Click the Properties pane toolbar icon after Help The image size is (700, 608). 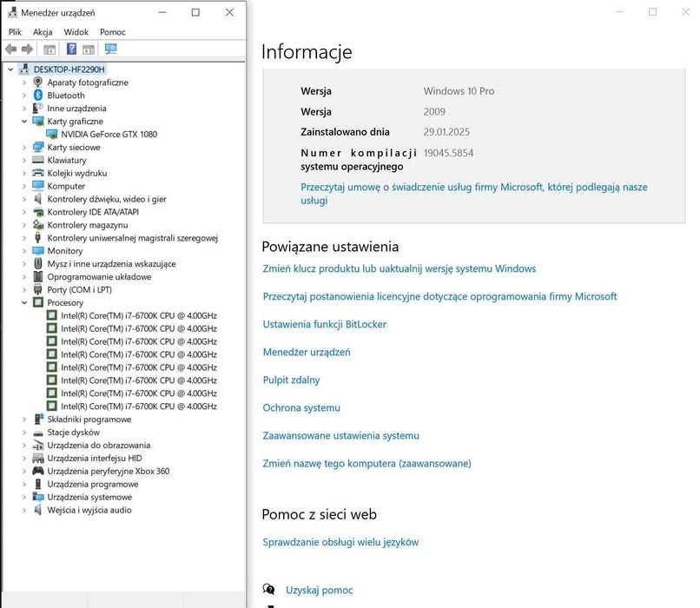click(x=89, y=50)
